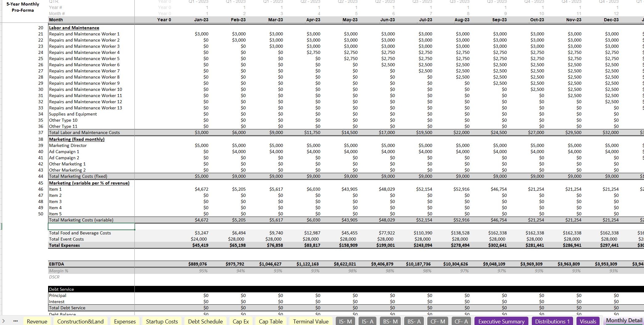
Task: Select the Debt Schedule sheet tab
Action: click(205, 321)
